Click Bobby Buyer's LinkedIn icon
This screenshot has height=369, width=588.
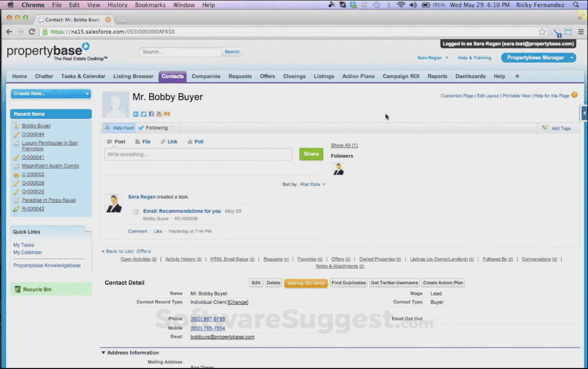(136, 114)
